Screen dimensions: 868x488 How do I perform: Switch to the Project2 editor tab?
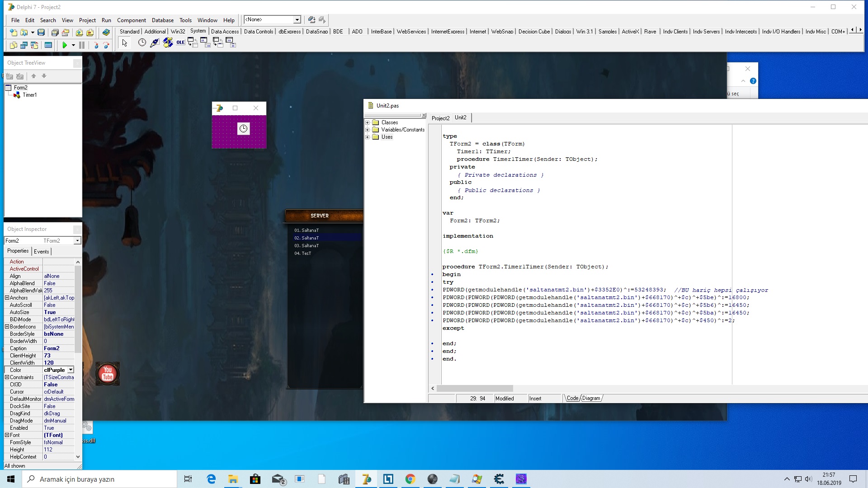click(440, 118)
